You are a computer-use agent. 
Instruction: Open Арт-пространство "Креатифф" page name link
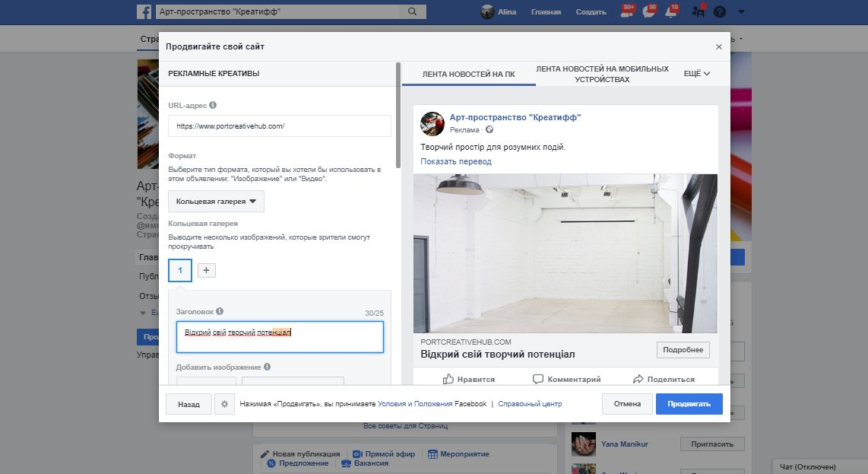[x=515, y=117]
